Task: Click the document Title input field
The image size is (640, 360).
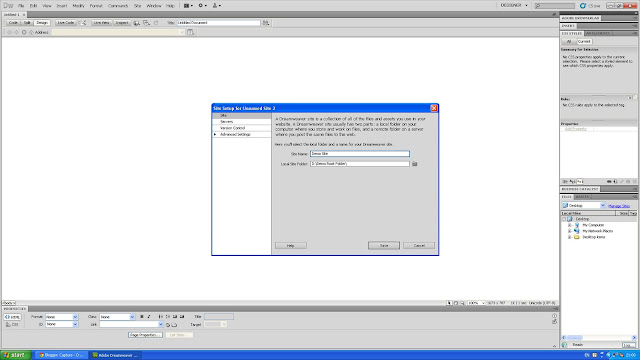Action: tap(218, 23)
